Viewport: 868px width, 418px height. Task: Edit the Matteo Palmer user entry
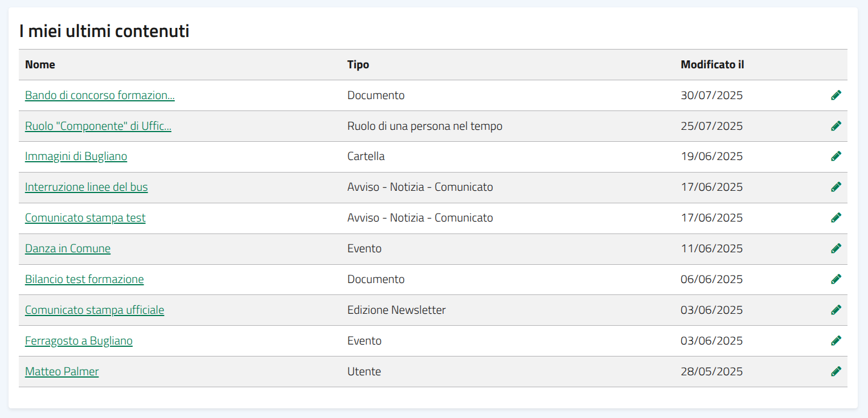(836, 371)
